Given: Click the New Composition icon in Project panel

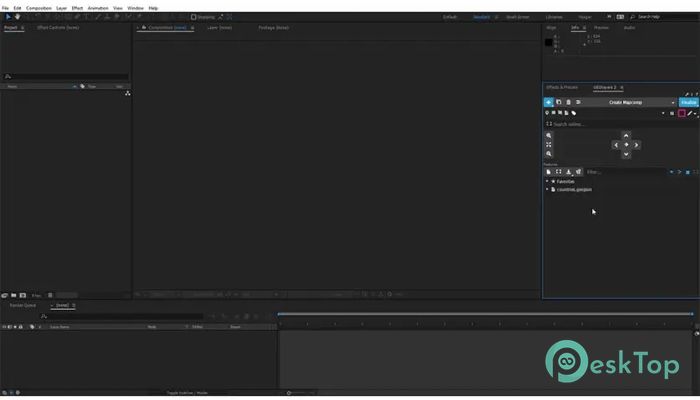Looking at the screenshot, I should point(23,296).
